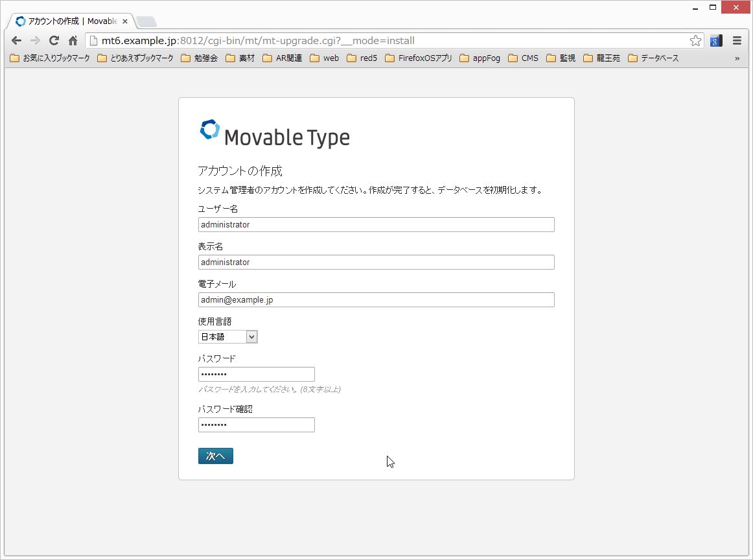Open the AR関連 bookmark folder
Viewport: 753px width, 560px height.
(x=283, y=58)
